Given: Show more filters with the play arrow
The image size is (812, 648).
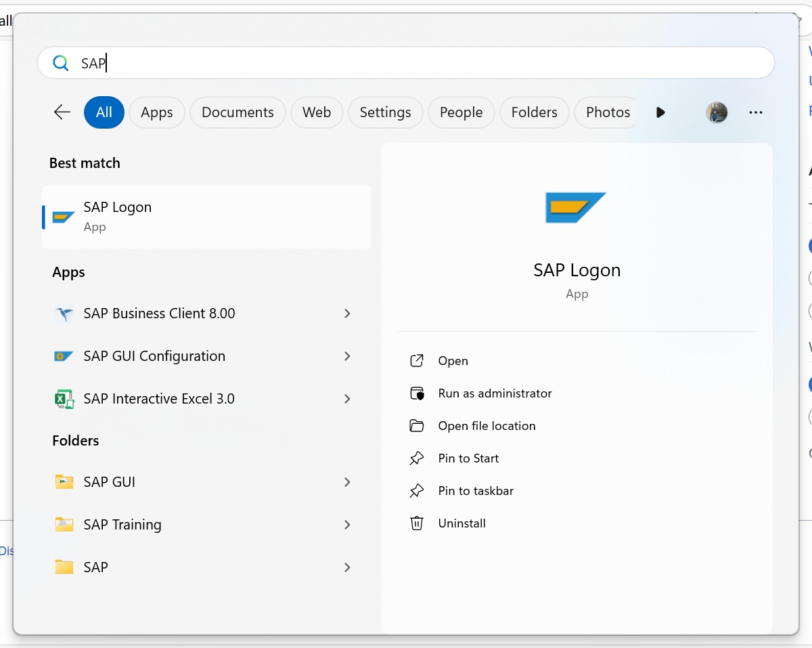Looking at the screenshot, I should click(661, 112).
